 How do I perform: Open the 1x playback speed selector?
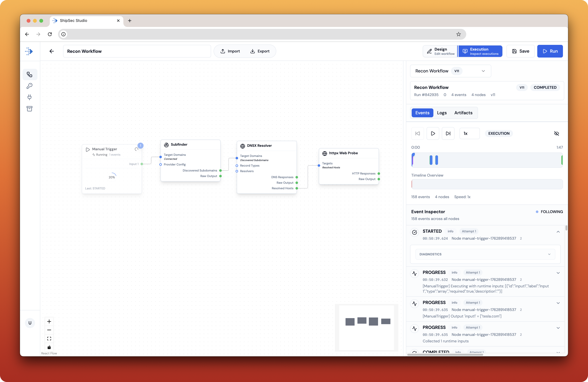469,133
